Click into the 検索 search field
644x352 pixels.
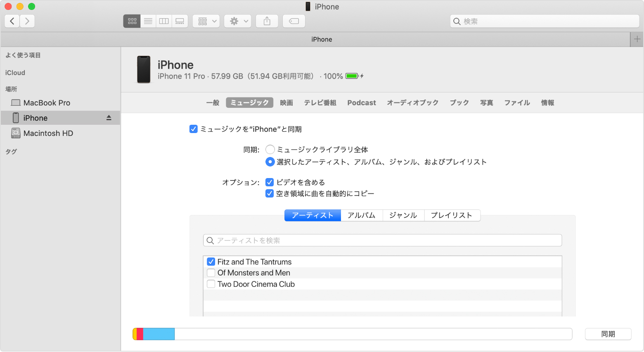point(545,21)
